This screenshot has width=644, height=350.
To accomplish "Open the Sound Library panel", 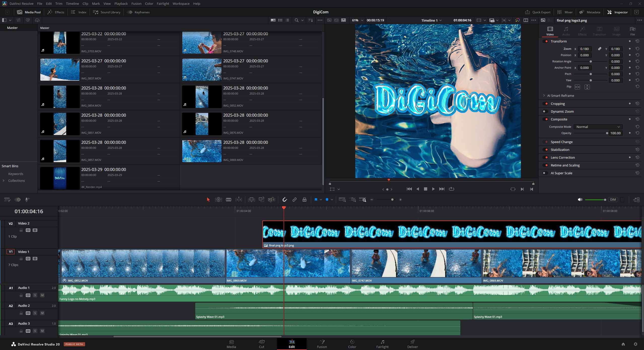I will pos(106,12).
